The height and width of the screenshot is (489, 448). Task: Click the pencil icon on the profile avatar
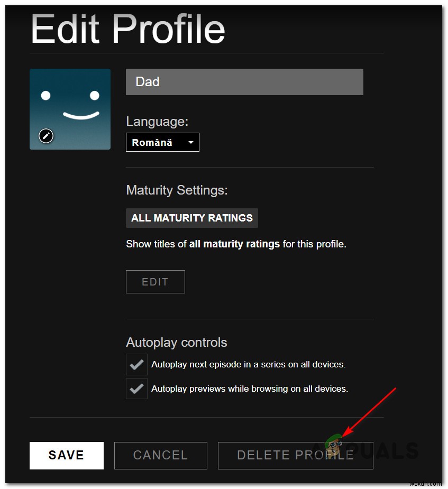pyautogui.click(x=46, y=136)
